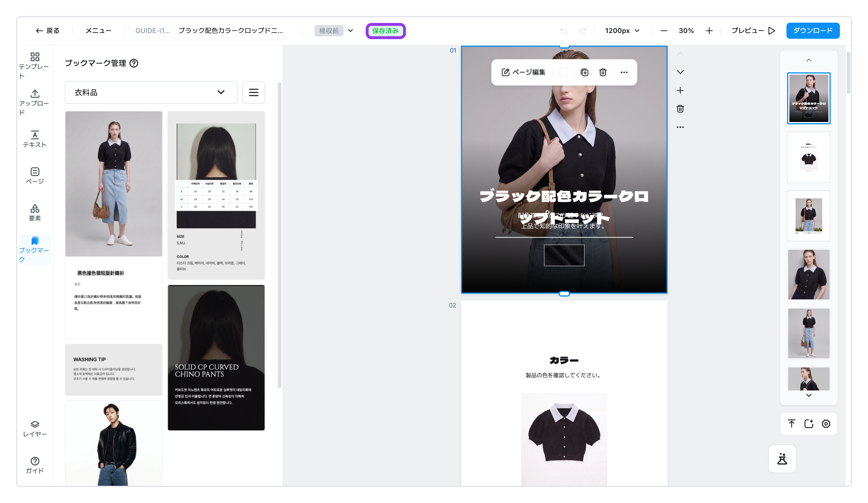
Task: Move page down with chevron beside canvas
Action: point(680,72)
